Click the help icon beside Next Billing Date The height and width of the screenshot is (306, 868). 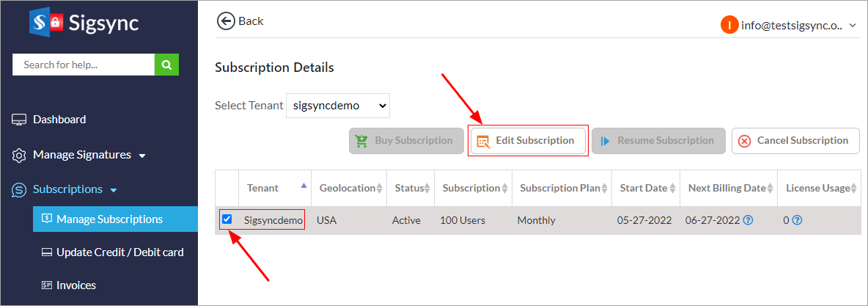tap(748, 220)
